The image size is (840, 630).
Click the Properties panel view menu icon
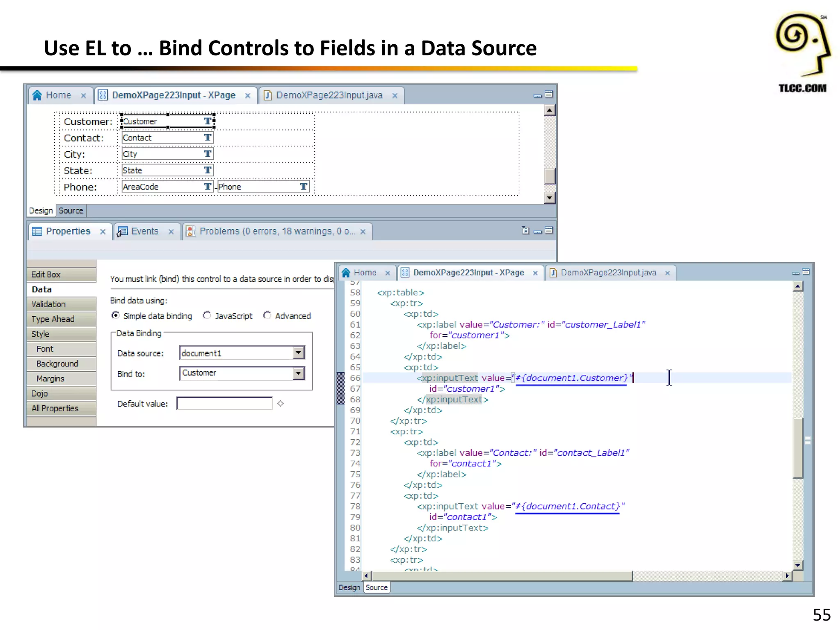525,230
